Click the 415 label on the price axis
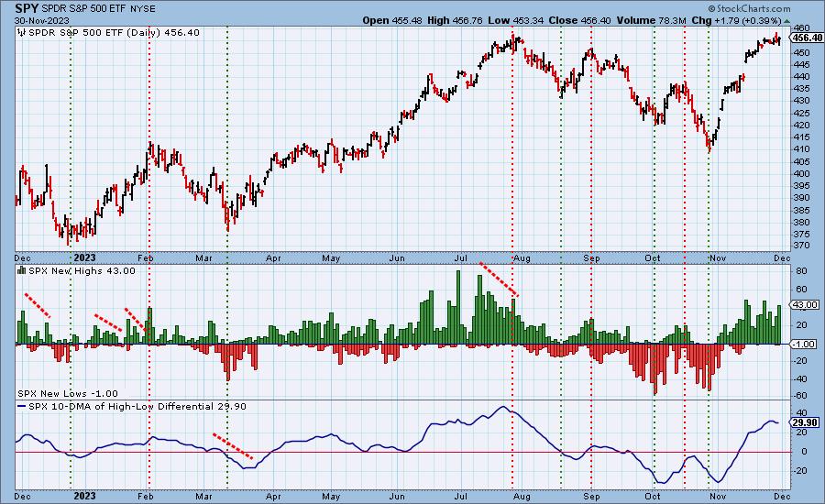The image size is (825, 504). click(x=802, y=137)
